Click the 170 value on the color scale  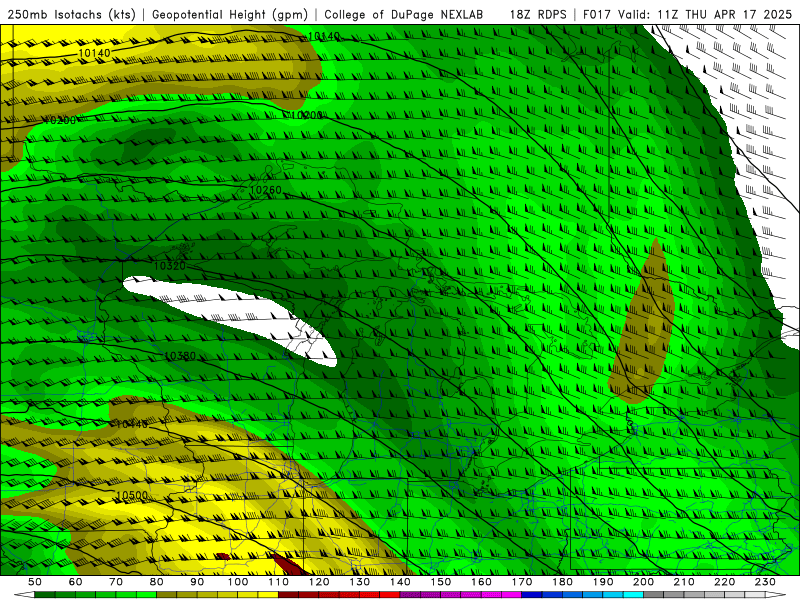[522, 582]
